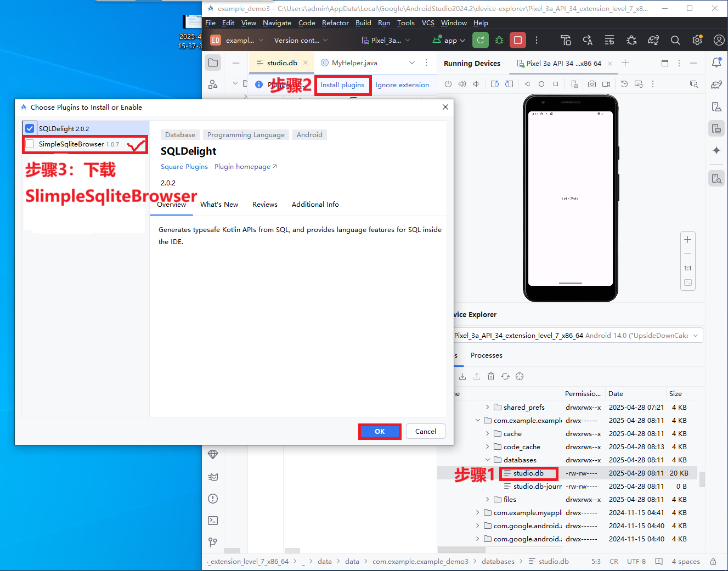Click Install plugins link

[342, 84]
